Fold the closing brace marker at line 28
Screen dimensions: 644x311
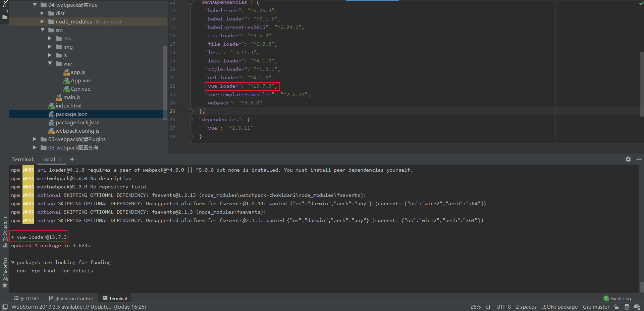point(191,136)
